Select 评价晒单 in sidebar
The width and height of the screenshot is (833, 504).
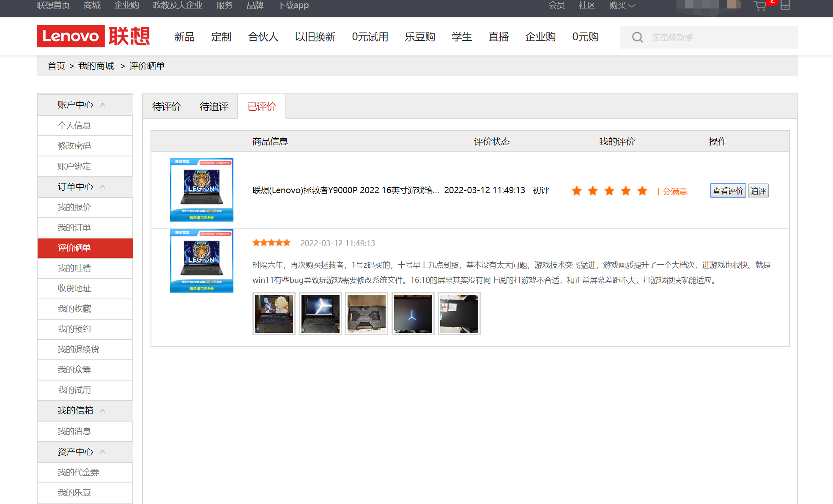(85, 248)
